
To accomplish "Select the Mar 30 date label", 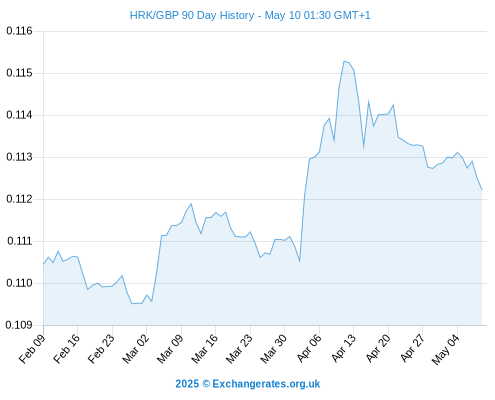I will 273,349.
